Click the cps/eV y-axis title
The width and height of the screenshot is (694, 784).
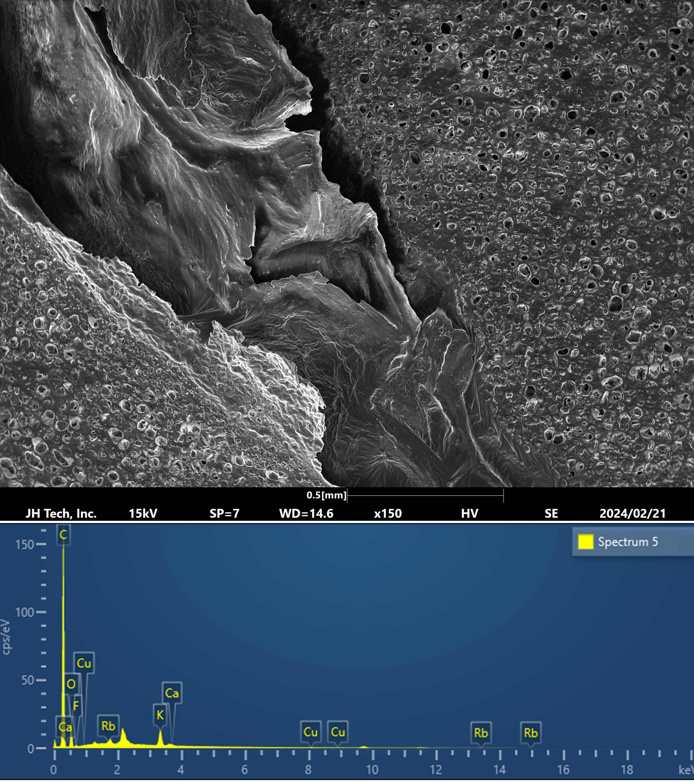tap(6, 637)
